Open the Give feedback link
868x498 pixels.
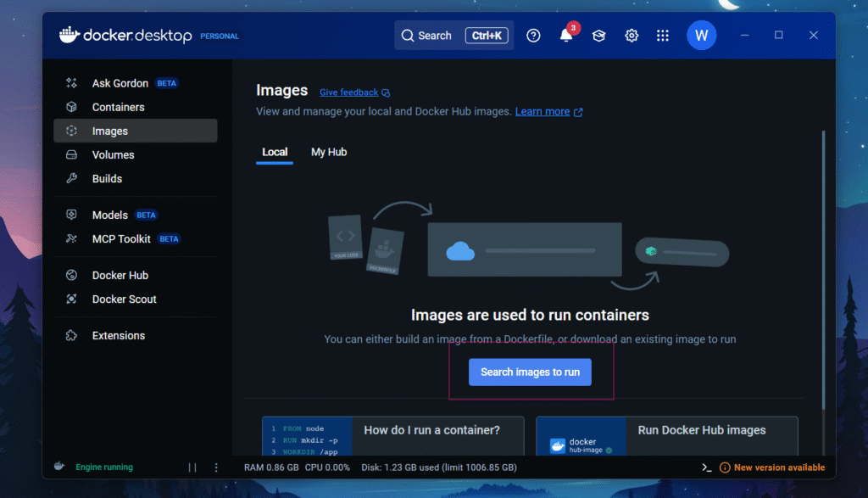[x=354, y=92]
